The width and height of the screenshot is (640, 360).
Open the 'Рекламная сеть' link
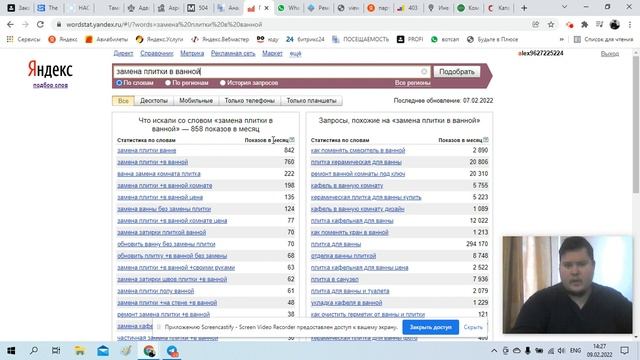233,53
